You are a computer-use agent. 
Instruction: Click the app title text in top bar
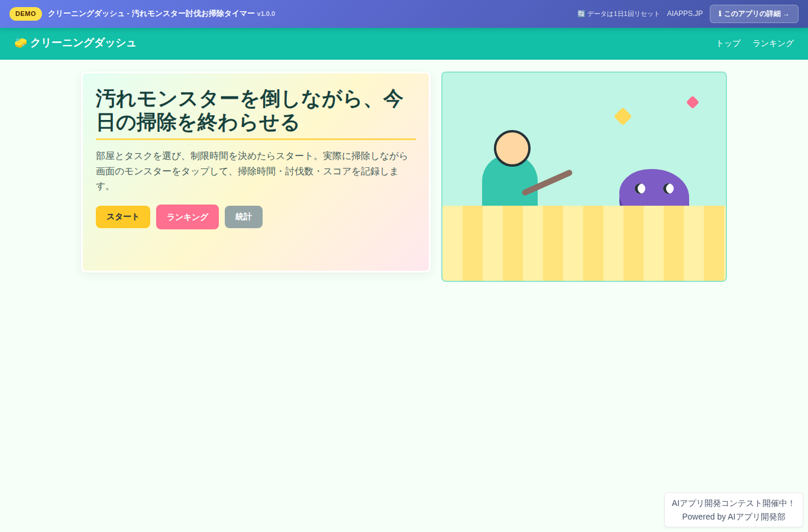click(x=151, y=14)
